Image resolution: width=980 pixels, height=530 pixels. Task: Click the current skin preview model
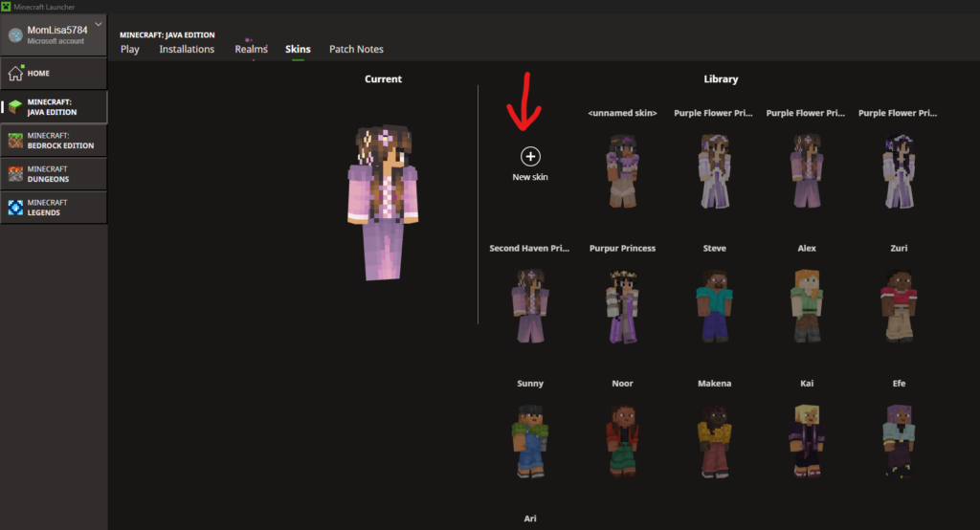tap(383, 201)
